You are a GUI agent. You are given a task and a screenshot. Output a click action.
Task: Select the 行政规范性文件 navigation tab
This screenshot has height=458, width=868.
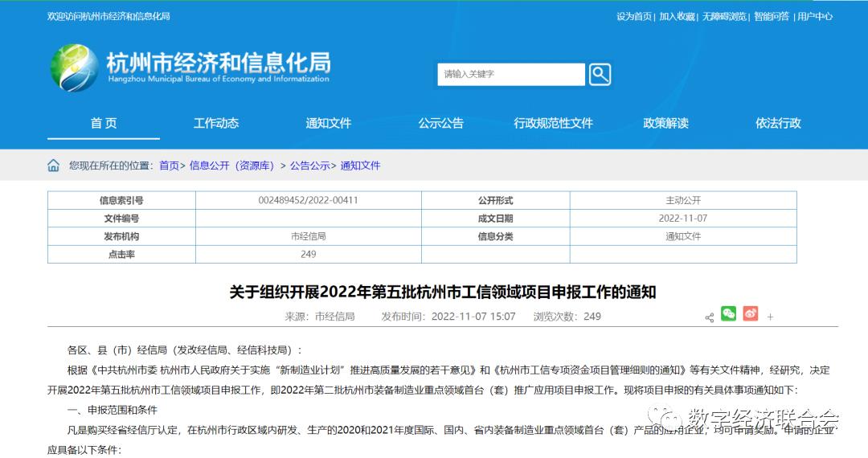coord(553,123)
